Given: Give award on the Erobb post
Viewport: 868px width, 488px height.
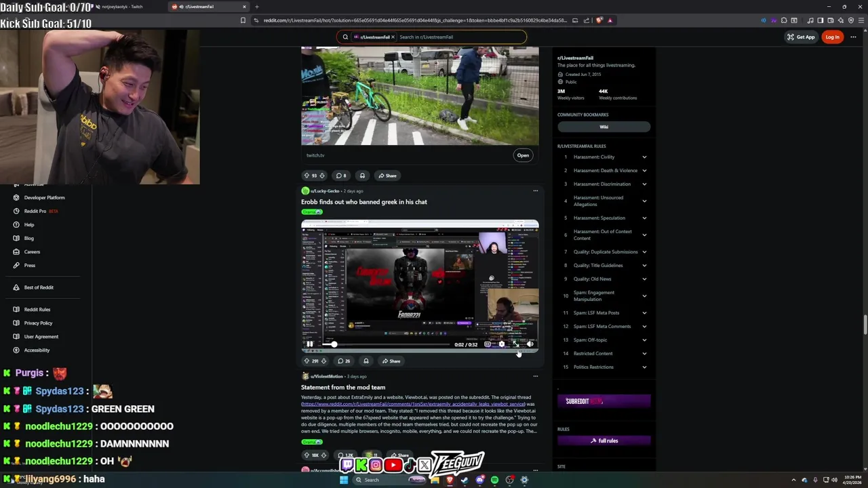Looking at the screenshot, I should point(366,361).
